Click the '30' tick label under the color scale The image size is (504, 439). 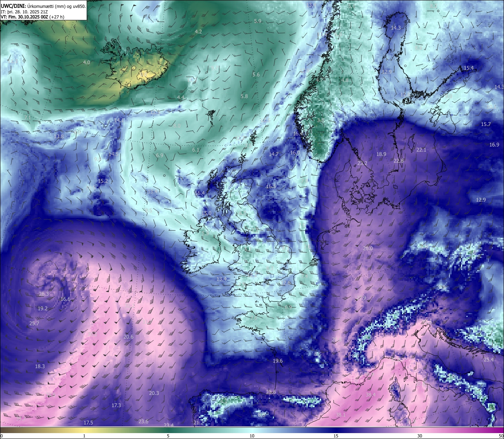tap(420, 436)
